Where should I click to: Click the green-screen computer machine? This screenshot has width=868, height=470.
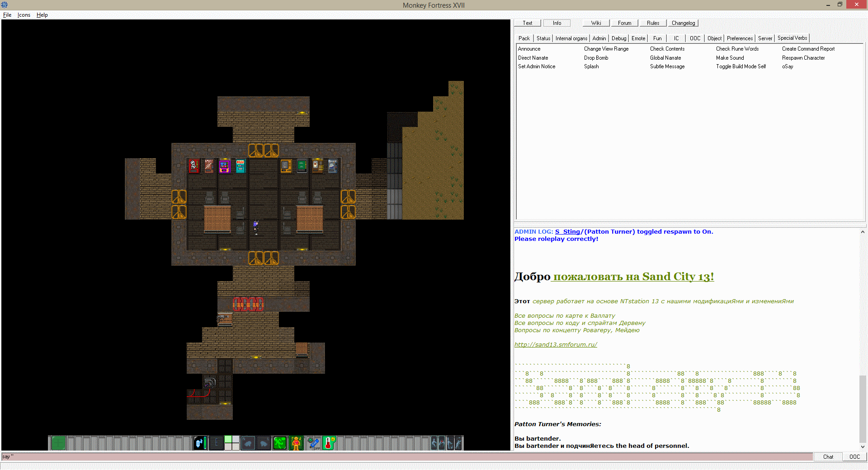pyautogui.click(x=302, y=166)
